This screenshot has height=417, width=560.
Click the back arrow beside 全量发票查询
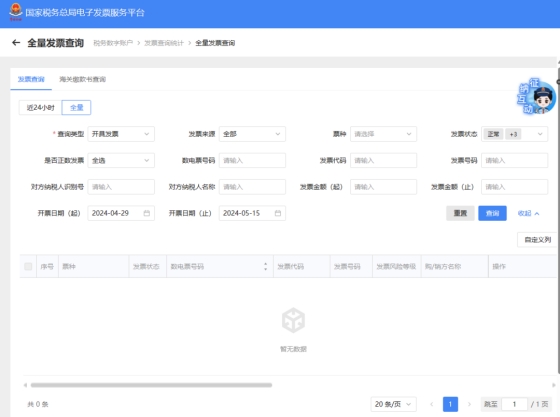pos(16,43)
